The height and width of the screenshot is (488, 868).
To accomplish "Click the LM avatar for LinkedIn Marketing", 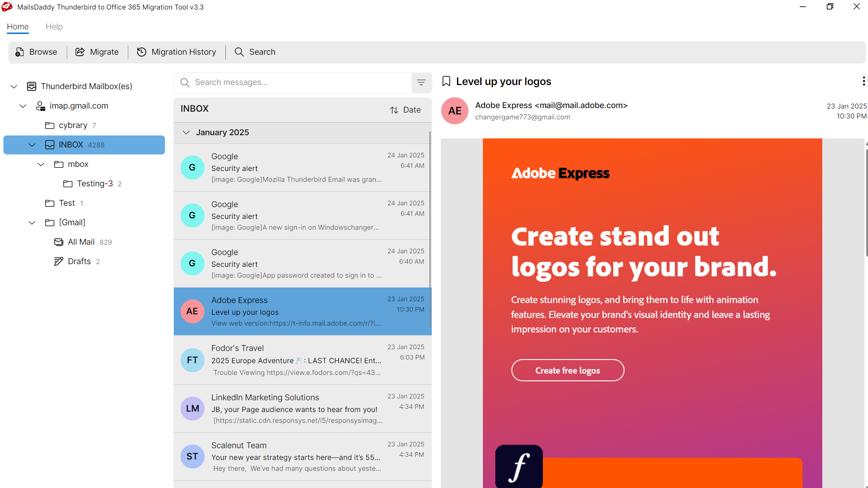I will 192,408.
